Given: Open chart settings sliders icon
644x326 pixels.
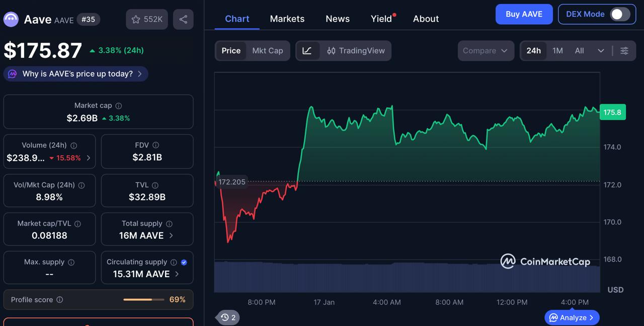Looking at the screenshot, I should pos(624,50).
